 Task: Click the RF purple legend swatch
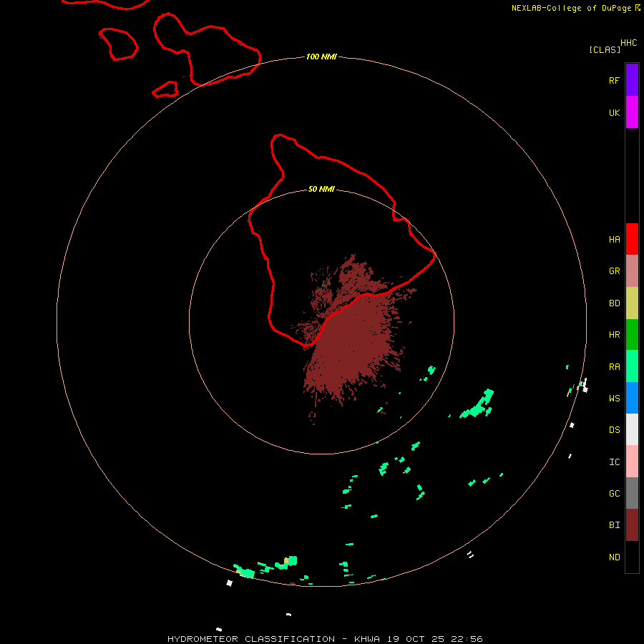click(x=632, y=80)
